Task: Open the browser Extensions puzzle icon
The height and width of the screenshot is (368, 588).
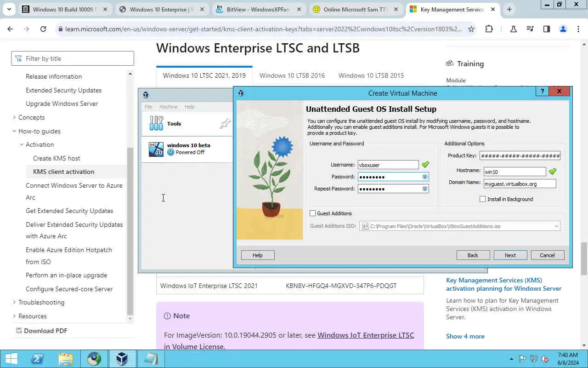Action: pos(489,29)
